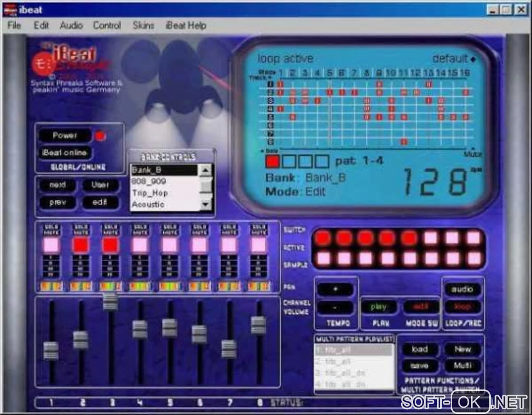Select first entry in multi pattern playlist
This screenshot has height=415, width=532.
click(x=354, y=350)
